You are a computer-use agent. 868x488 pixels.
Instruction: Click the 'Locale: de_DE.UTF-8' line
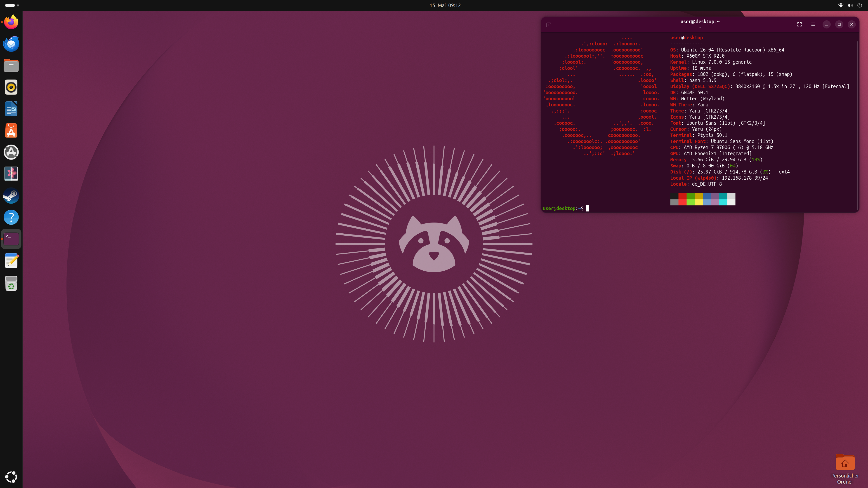696,184
